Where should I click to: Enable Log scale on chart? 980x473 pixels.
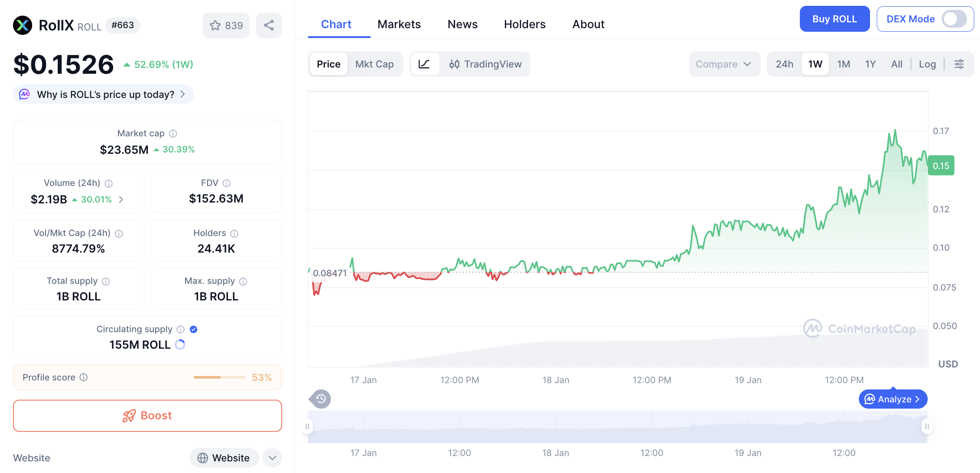[x=927, y=64]
